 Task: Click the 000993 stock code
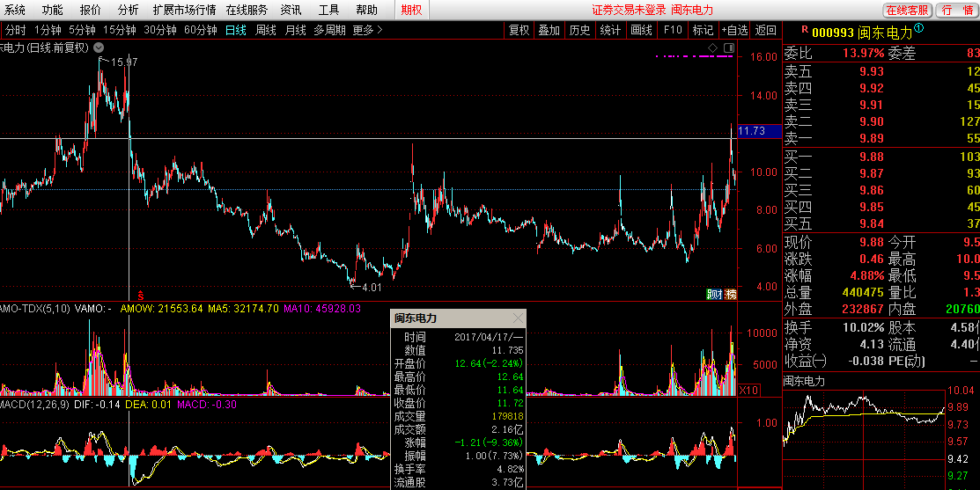pyautogui.click(x=832, y=33)
